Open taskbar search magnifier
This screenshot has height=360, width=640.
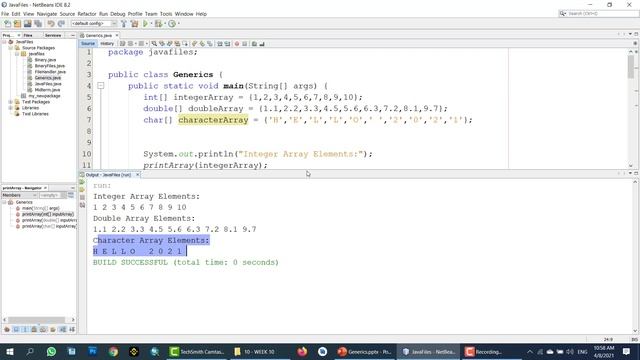[x=30, y=351]
